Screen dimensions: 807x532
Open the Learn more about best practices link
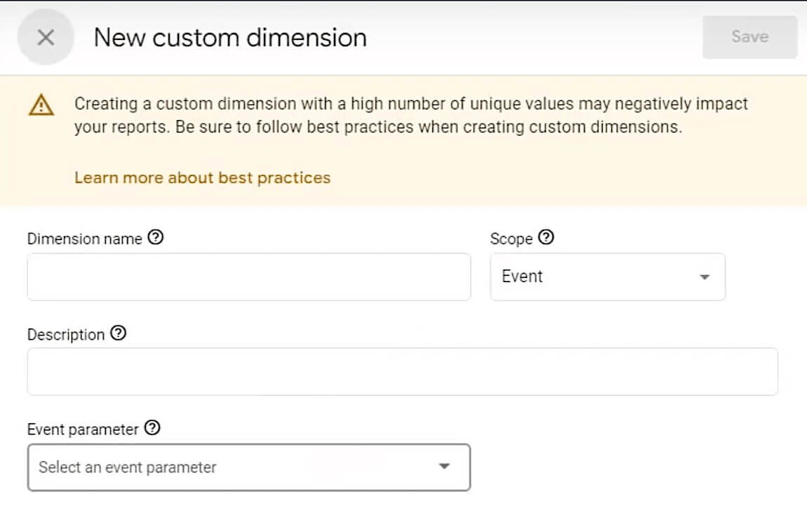point(203,178)
